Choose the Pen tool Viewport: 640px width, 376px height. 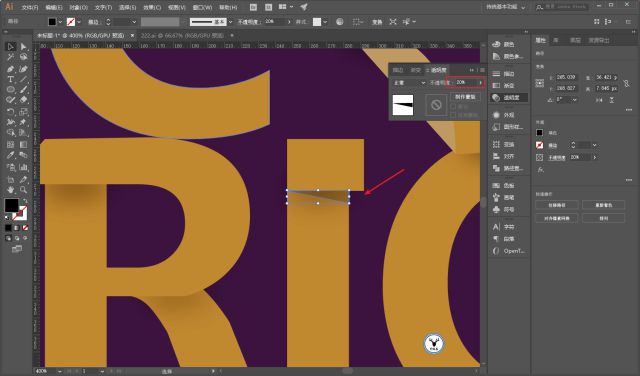tap(11, 69)
